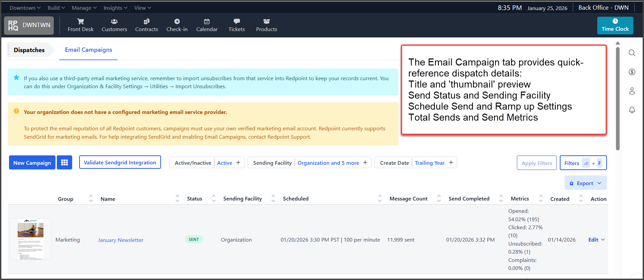Open the Downtown facility dropdown menu
The height and width of the screenshot is (280, 644).
coord(25,8)
